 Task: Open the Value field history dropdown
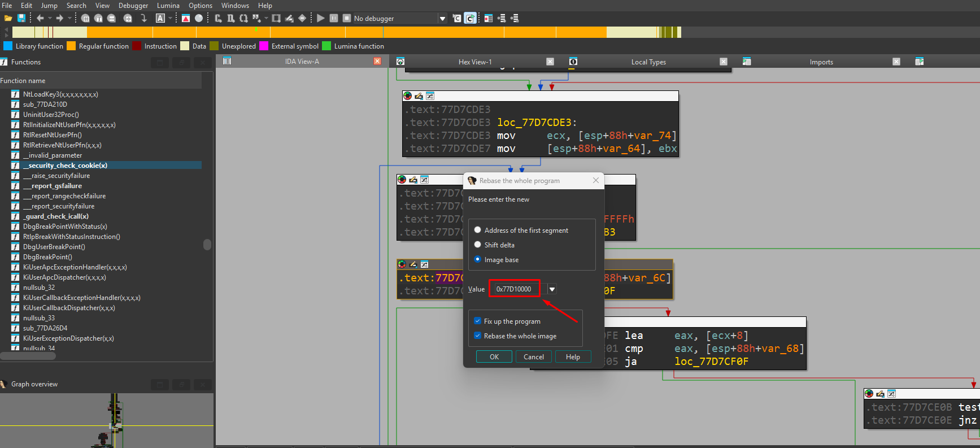click(x=552, y=289)
